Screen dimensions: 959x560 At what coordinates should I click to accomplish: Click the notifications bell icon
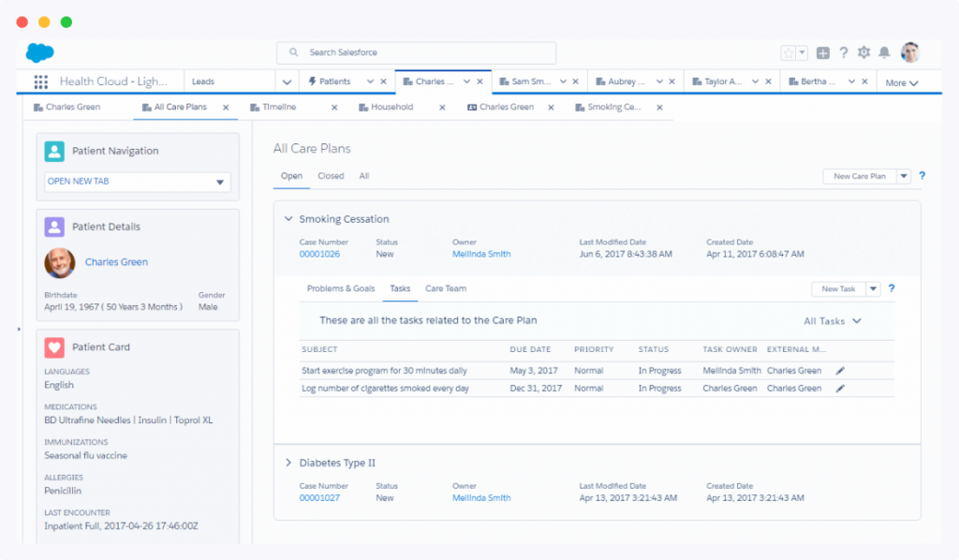point(884,52)
